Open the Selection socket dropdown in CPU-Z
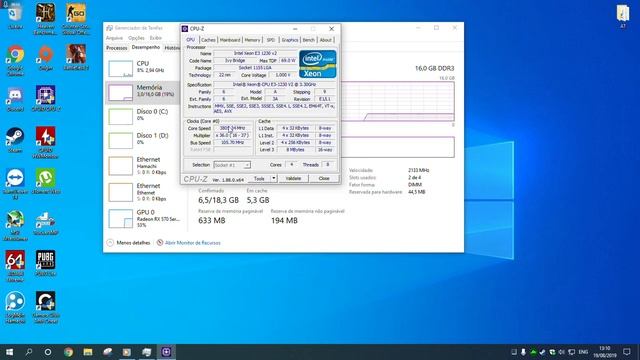 [232, 165]
